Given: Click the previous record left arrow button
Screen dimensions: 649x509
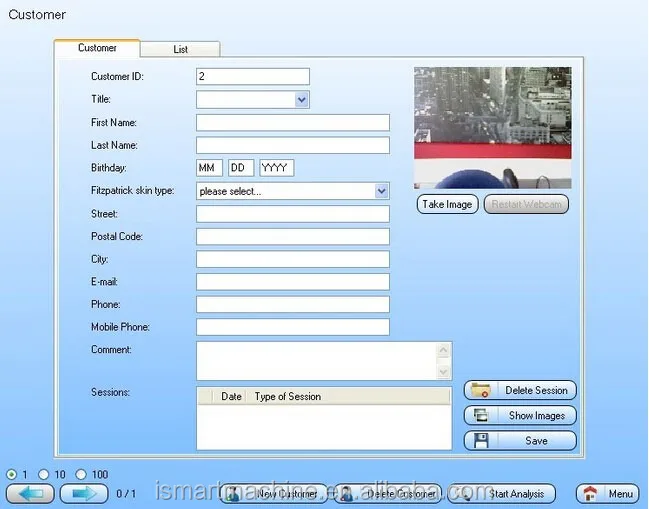Looking at the screenshot, I should pyautogui.click(x=30, y=493).
